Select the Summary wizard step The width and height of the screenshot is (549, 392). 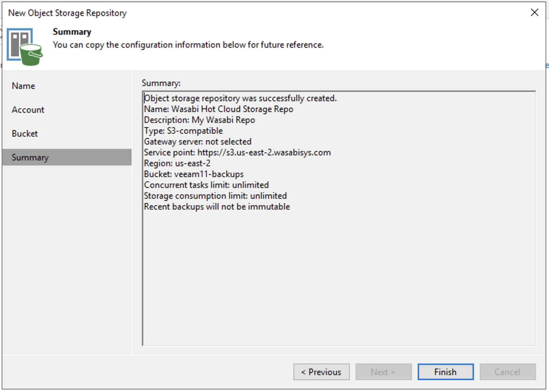(67, 157)
